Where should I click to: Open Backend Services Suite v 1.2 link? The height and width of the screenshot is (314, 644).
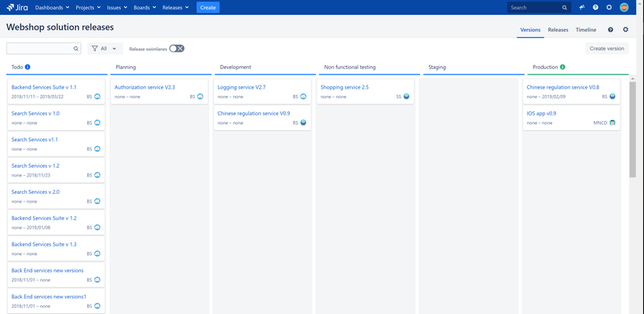click(x=44, y=218)
